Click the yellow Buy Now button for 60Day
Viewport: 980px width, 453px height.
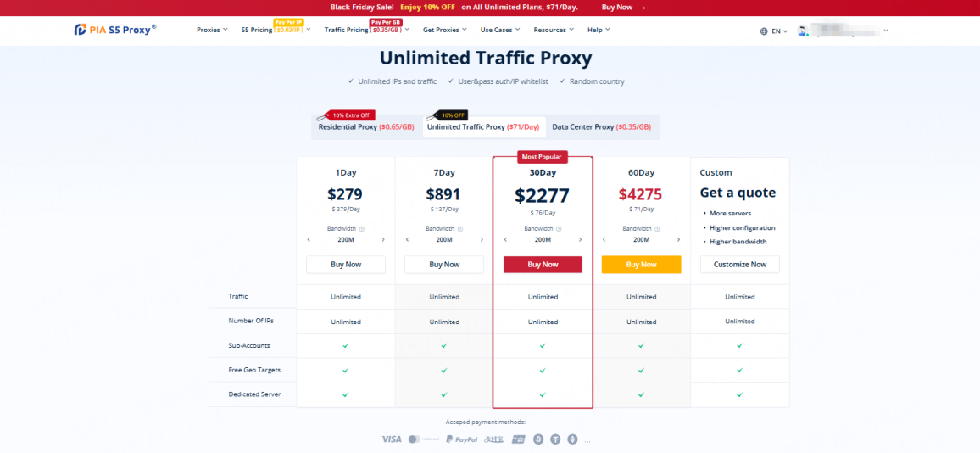[x=641, y=265]
